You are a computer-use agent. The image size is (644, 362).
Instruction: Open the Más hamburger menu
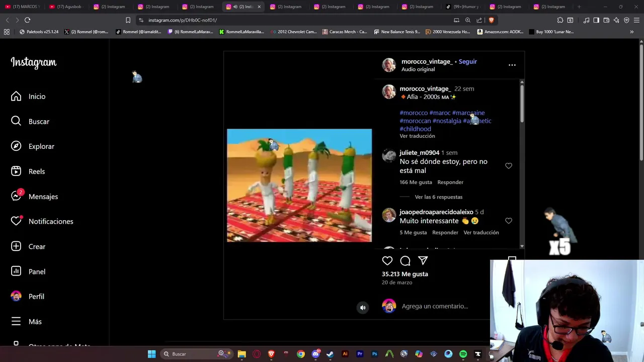(26, 322)
